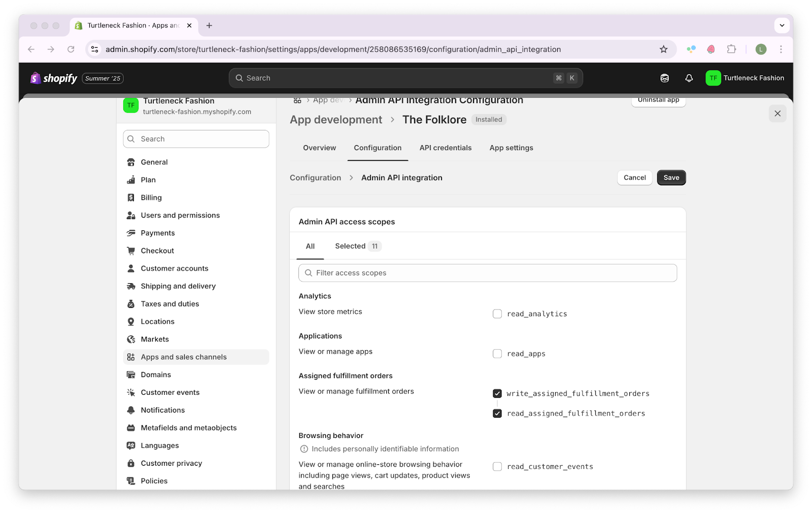Screen dimensions: 812x513
Task: Click the Customer privacy lock icon
Action: [131, 463]
